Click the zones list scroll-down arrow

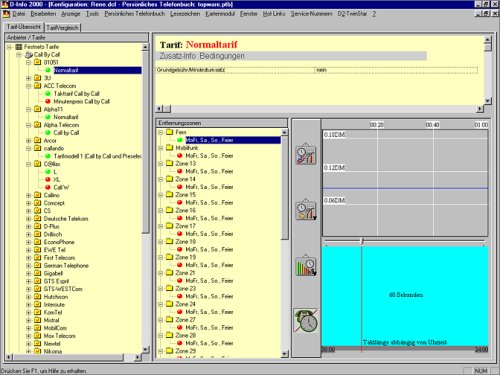click(285, 354)
